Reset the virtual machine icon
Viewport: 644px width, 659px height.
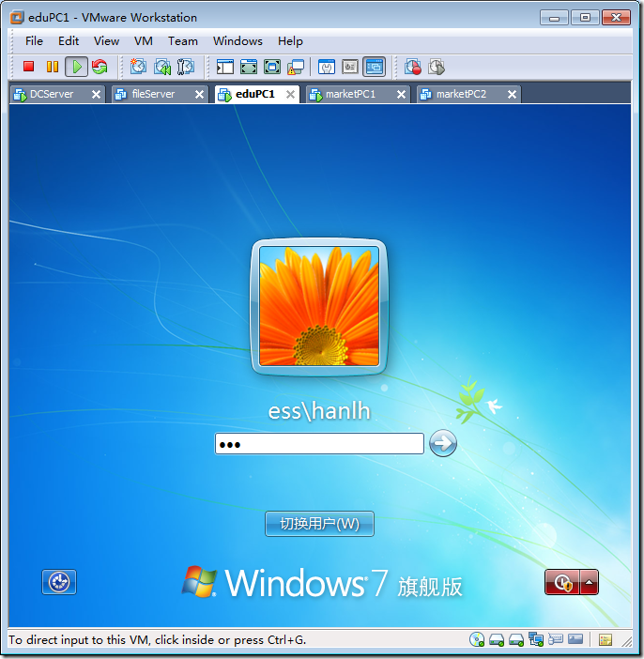(x=100, y=67)
